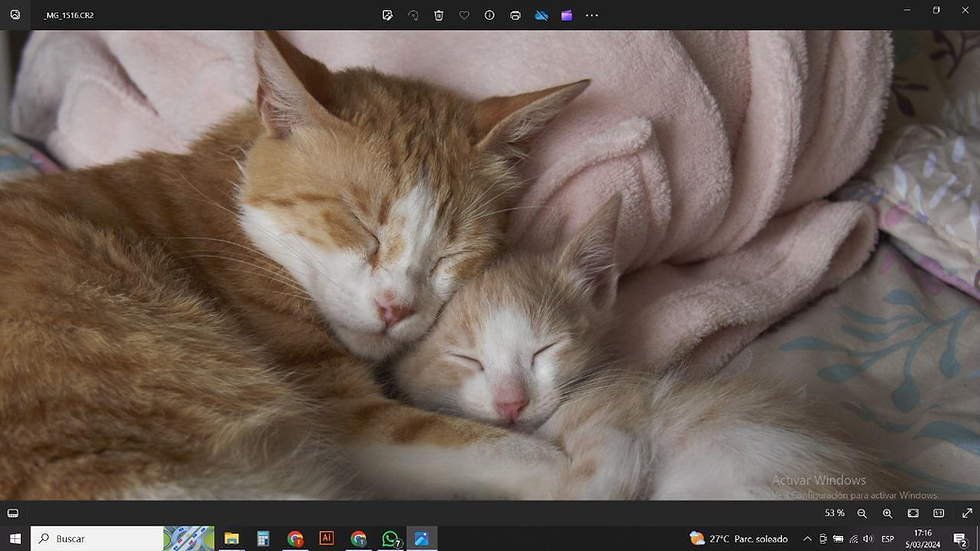This screenshot has height=551, width=980.
Task: Open the Photos gallery icon at top-left
Action: click(15, 14)
